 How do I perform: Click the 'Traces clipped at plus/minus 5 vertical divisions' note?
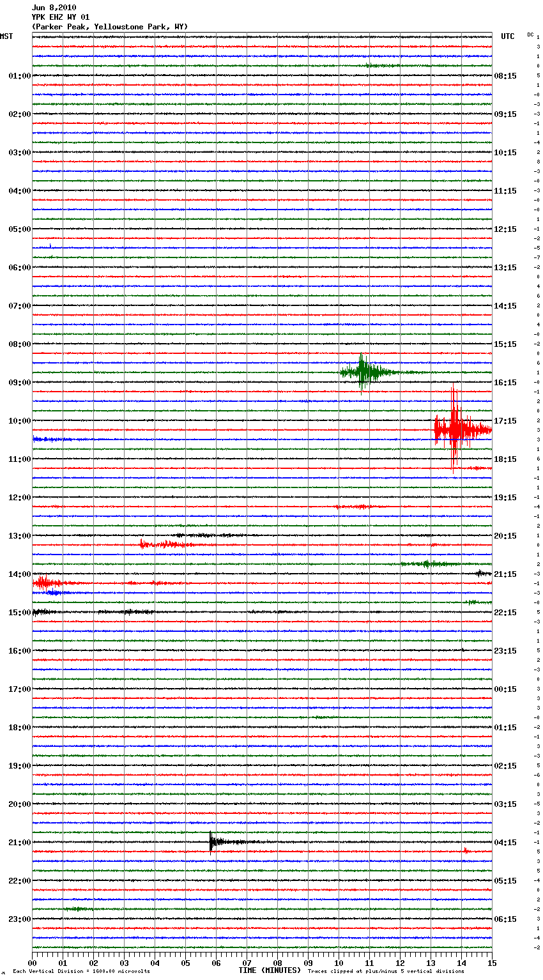coord(386,972)
